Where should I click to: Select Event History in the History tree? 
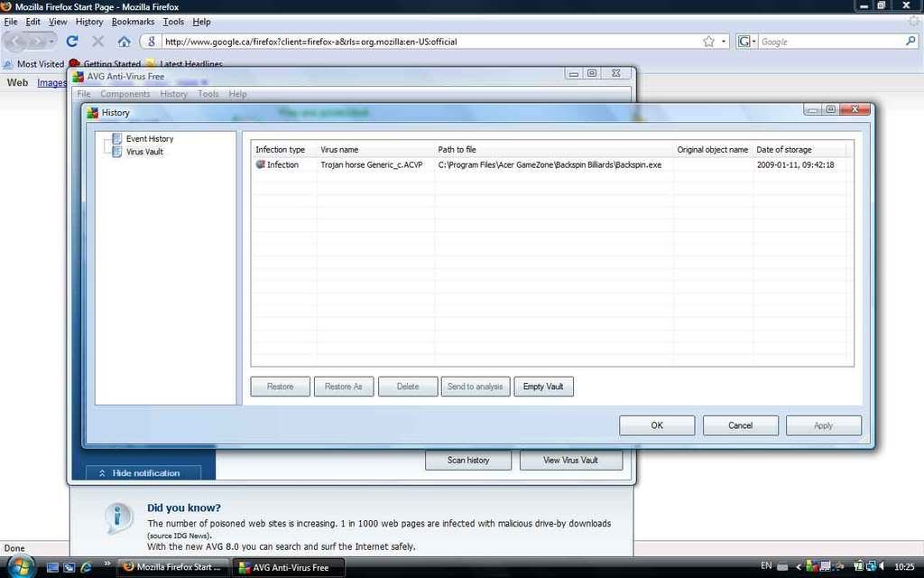(x=150, y=138)
